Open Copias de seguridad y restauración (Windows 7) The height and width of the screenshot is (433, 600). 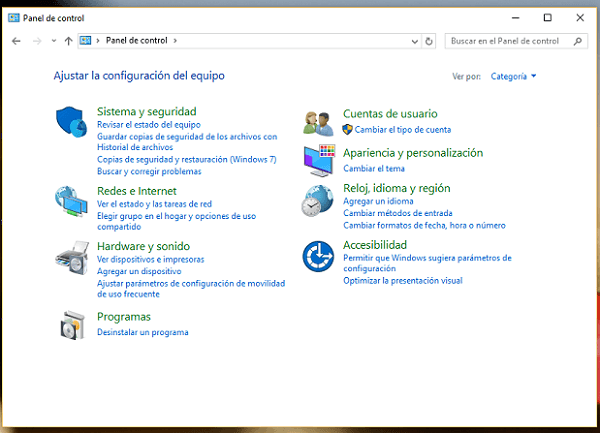click(186, 160)
